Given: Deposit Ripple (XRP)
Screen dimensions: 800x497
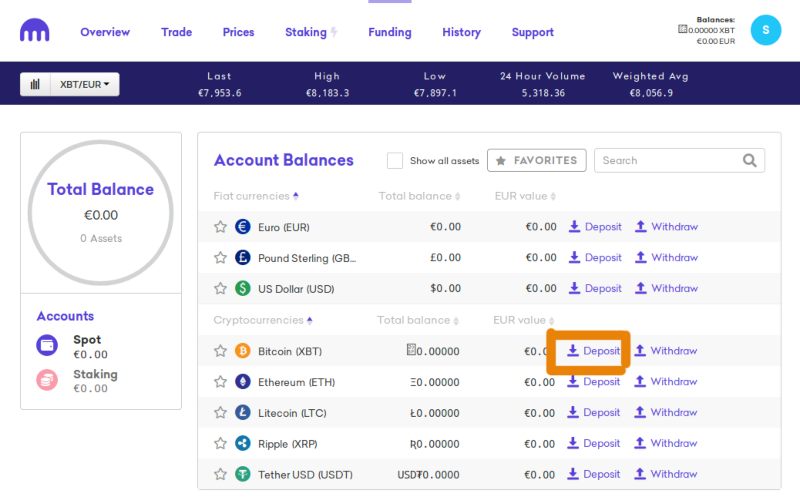Looking at the screenshot, I should pos(594,443).
